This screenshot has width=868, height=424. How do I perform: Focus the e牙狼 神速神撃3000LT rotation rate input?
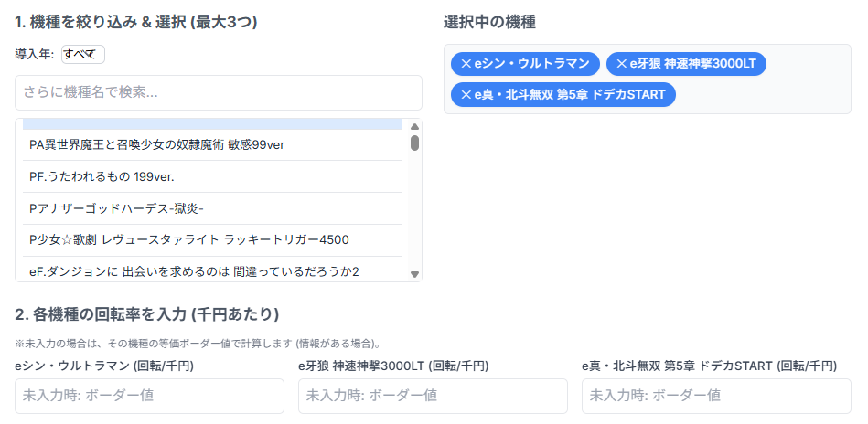point(433,396)
